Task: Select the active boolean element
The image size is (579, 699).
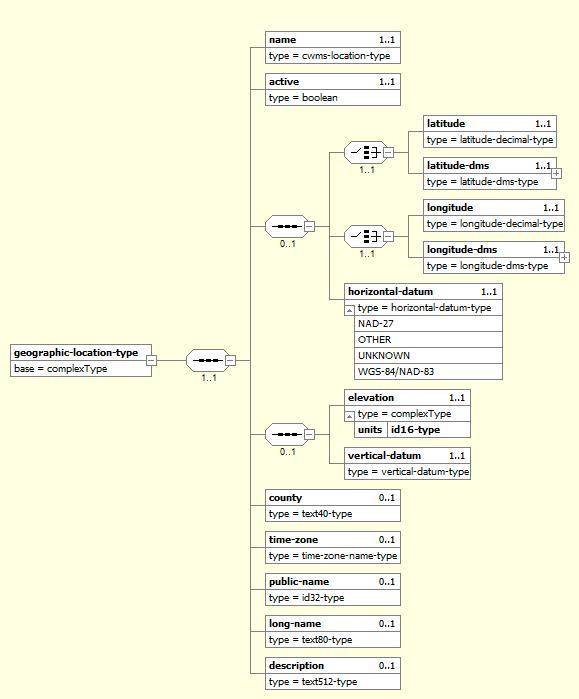Action: point(333,89)
